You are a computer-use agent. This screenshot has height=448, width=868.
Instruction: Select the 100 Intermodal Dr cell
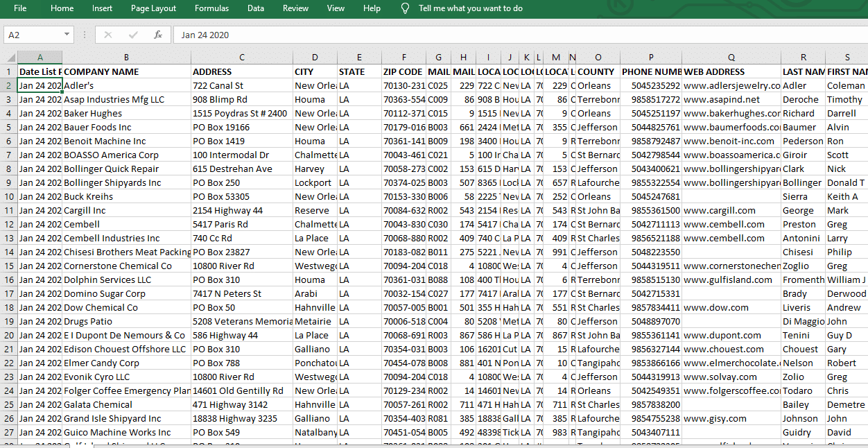pos(242,155)
